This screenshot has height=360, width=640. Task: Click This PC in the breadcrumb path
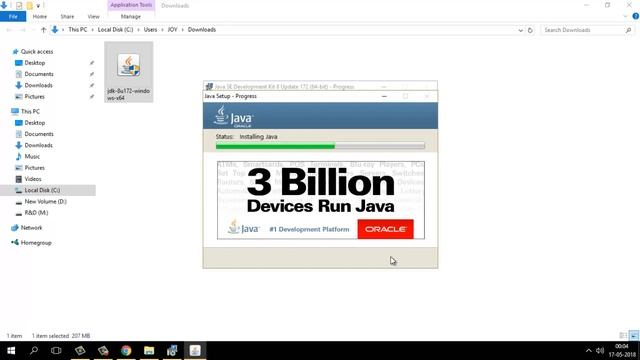click(x=78, y=30)
